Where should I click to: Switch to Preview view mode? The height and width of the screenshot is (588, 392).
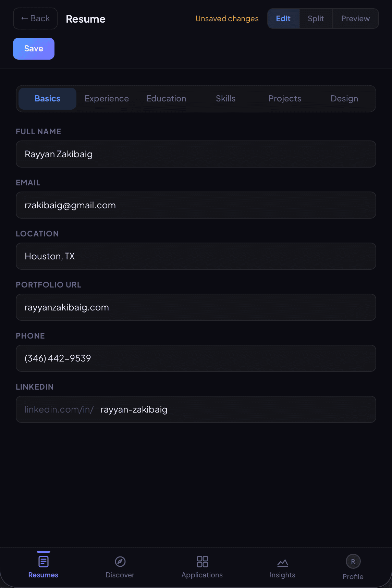(355, 19)
